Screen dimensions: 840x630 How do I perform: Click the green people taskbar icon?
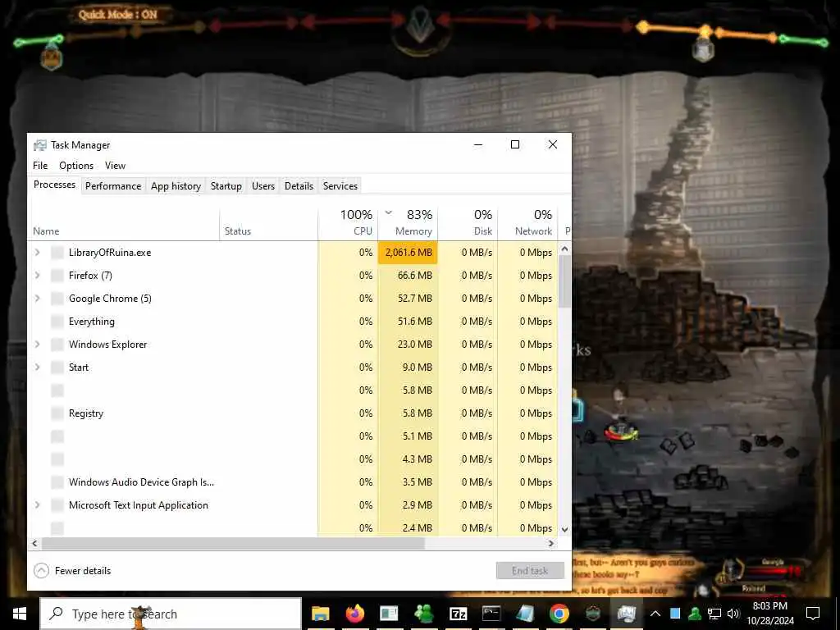pyautogui.click(x=424, y=614)
